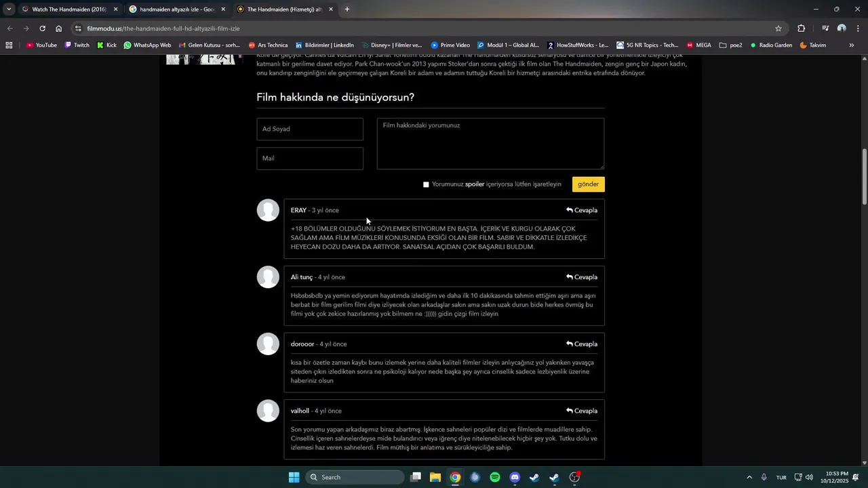The width and height of the screenshot is (868, 488).
Task: Click the taskbar Search box
Action: click(355, 477)
